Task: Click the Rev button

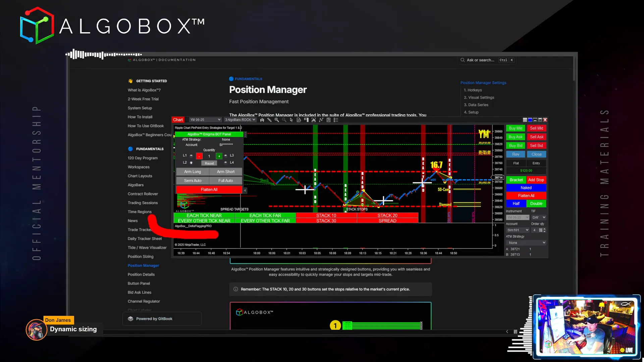Action: (x=516, y=155)
